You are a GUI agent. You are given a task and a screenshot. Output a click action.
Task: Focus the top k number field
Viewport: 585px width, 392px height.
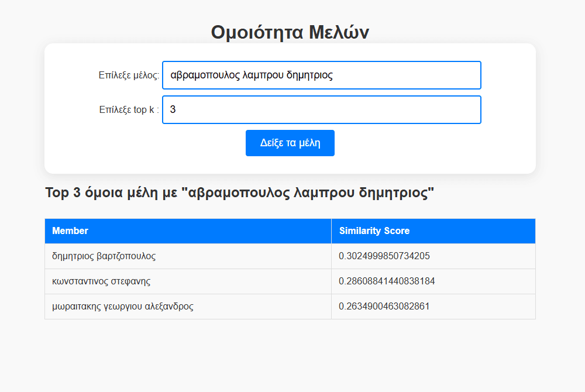322,109
